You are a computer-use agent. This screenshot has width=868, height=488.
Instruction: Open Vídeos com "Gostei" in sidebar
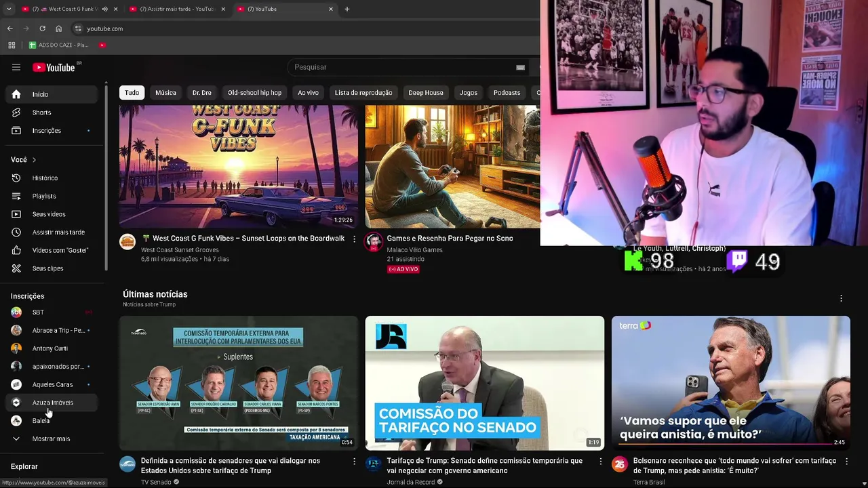(51, 250)
